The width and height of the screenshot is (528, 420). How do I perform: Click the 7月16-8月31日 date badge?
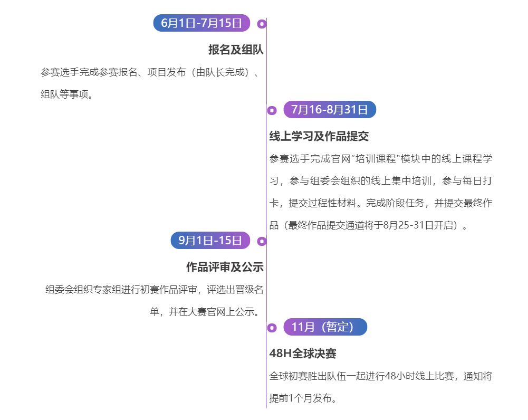point(330,110)
